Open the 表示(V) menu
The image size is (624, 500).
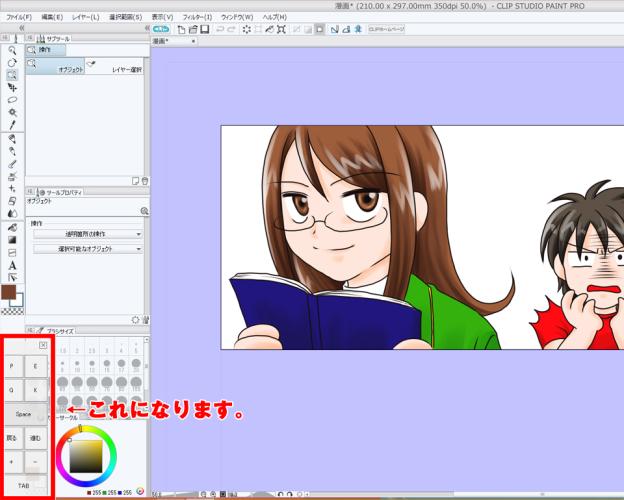tap(162, 17)
